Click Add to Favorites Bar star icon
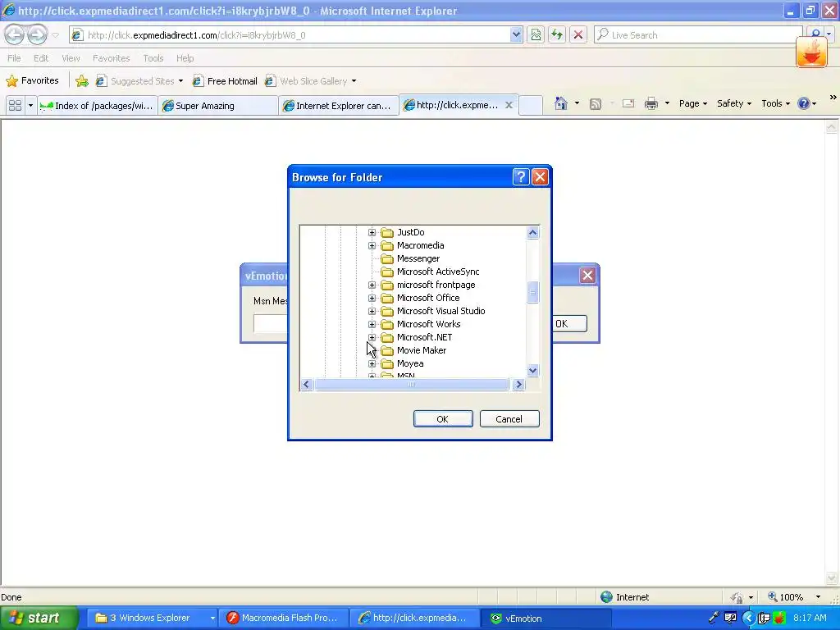The width and height of the screenshot is (840, 630). [82, 81]
